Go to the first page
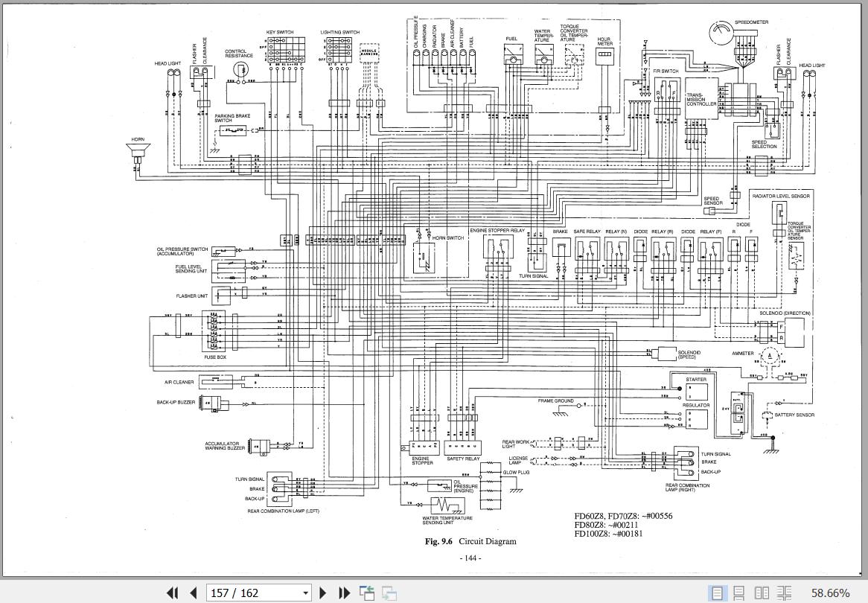The height and width of the screenshot is (603, 868). tap(172, 593)
